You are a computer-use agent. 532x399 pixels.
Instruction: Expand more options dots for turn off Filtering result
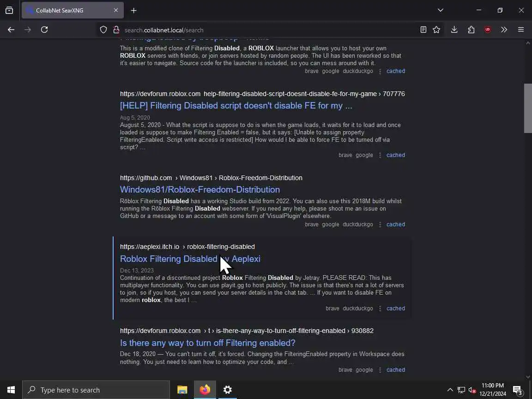[380, 370]
